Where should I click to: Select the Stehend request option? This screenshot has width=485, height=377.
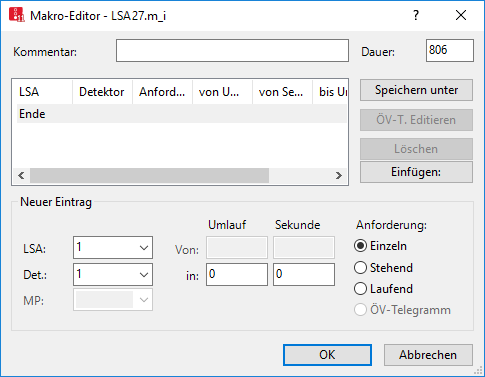click(x=360, y=268)
